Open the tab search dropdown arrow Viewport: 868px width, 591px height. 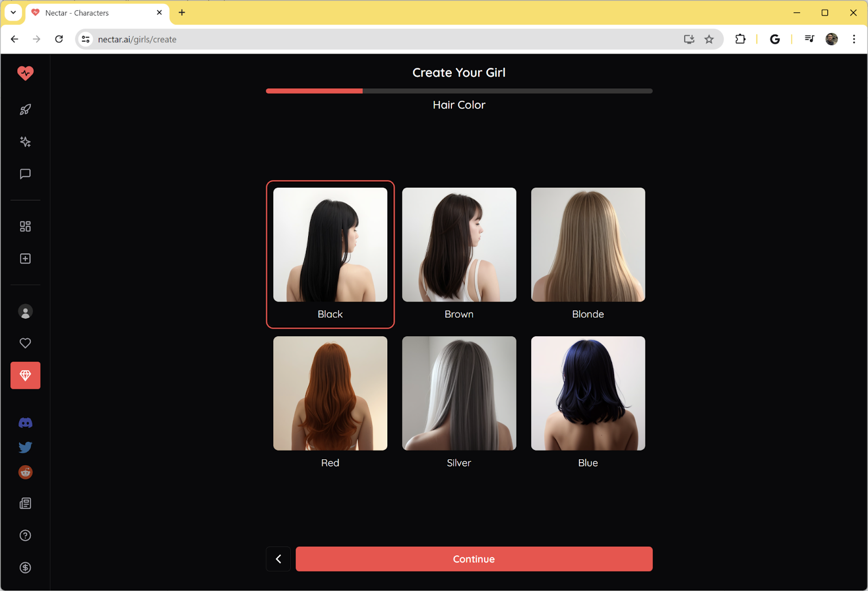point(13,12)
